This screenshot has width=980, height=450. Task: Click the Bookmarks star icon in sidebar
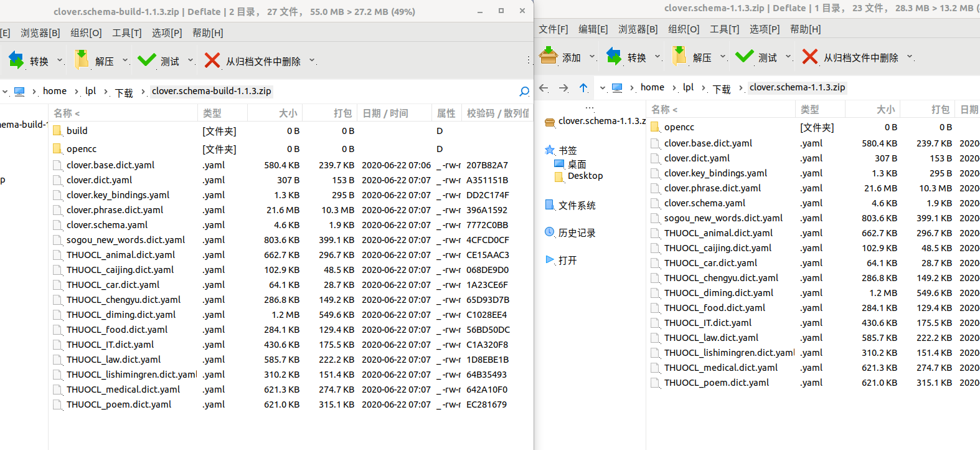click(550, 150)
